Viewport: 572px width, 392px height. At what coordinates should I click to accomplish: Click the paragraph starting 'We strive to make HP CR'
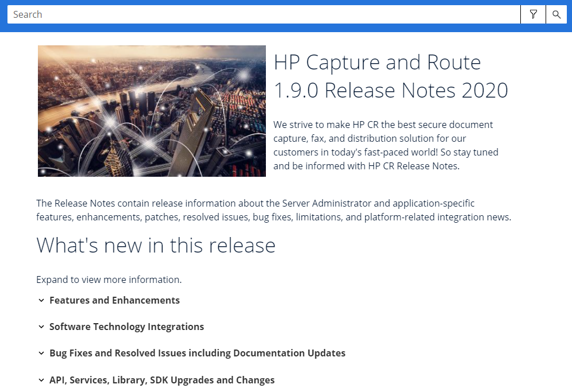pyautogui.click(x=386, y=145)
